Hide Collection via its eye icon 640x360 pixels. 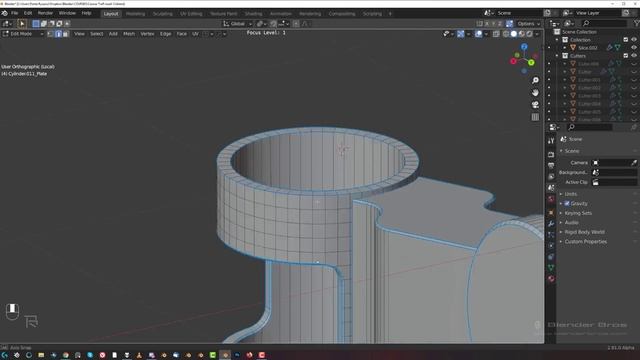[x=634, y=40]
